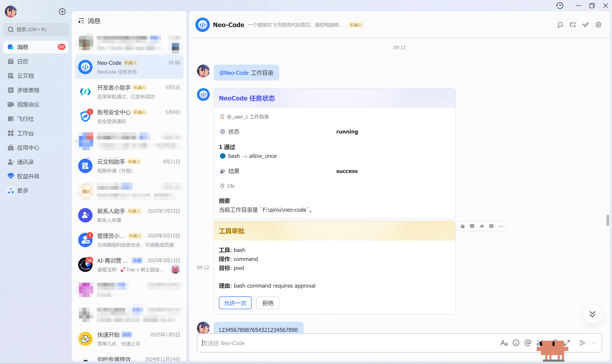
Task: Collapse the 消息 list panel toggle
Action: coord(81,21)
